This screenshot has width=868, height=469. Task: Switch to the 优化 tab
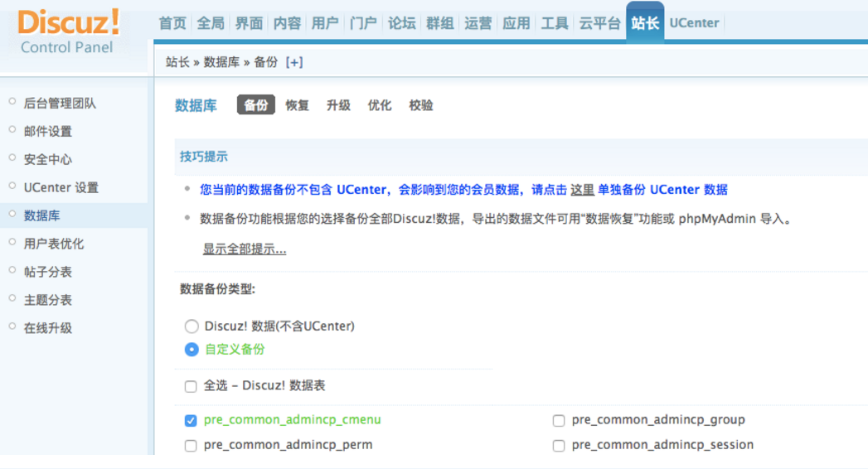coord(380,105)
